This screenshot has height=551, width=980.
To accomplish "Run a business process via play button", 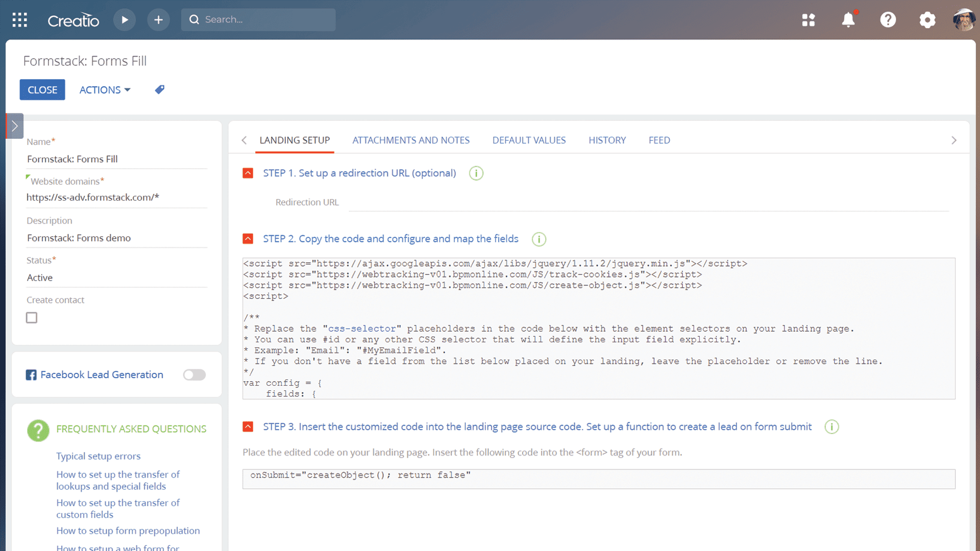I will pos(125,19).
